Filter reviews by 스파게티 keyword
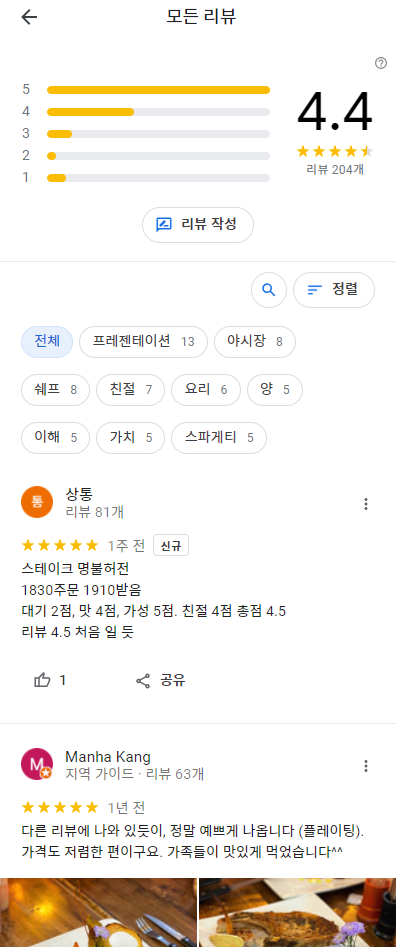 tap(219, 437)
